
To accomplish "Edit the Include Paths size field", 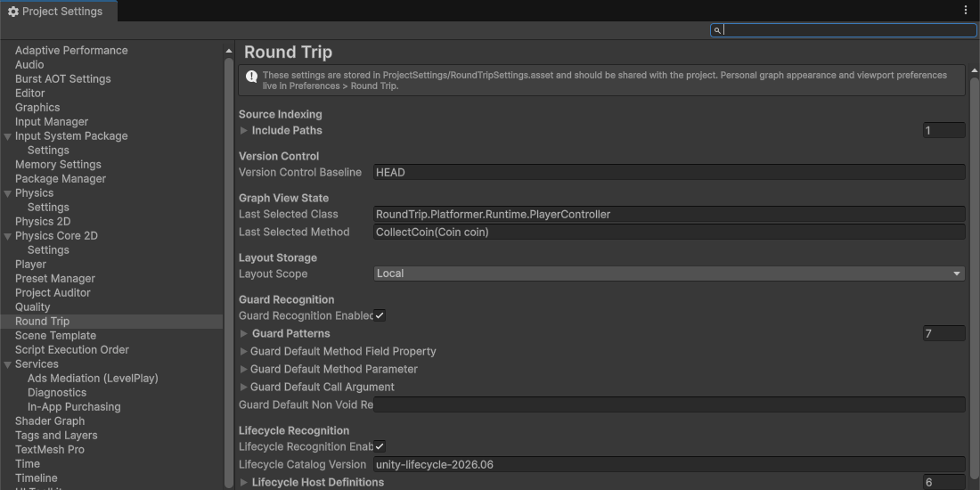I will tap(943, 131).
